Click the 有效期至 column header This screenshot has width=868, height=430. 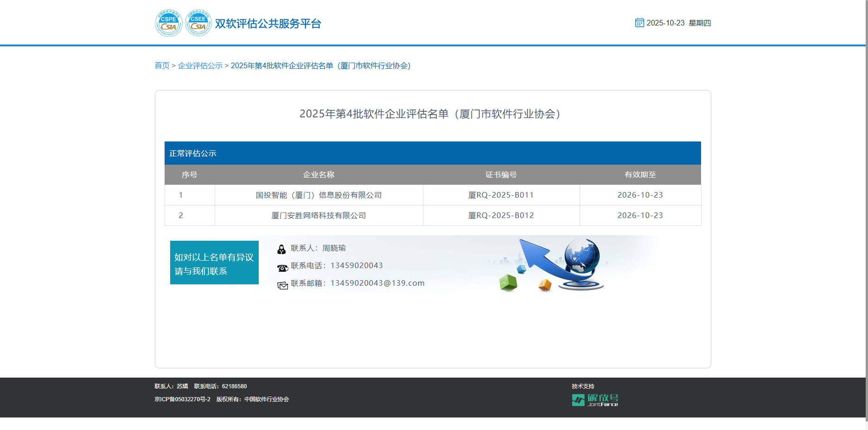coord(640,175)
